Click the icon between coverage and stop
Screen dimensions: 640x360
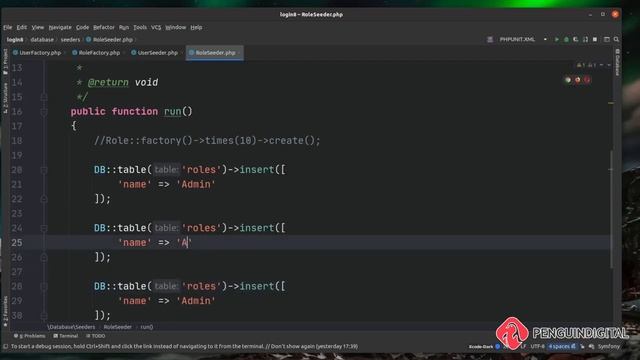pyautogui.click(x=585, y=40)
